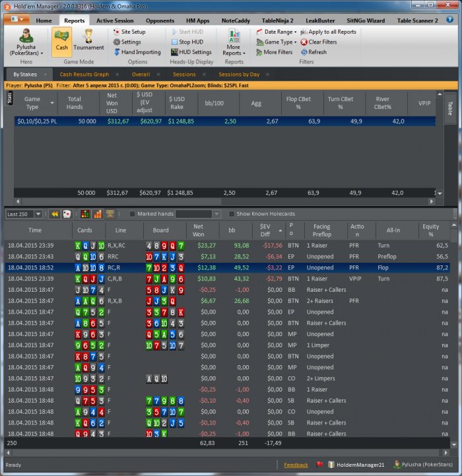Sort hands by Net Won column
Image resolution: width=462 pixels, height=476 pixels.
[203, 230]
